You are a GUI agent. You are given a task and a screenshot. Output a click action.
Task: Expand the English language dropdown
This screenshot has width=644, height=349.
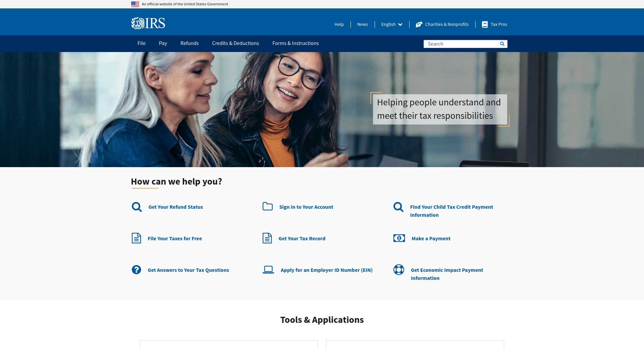(391, 24)
